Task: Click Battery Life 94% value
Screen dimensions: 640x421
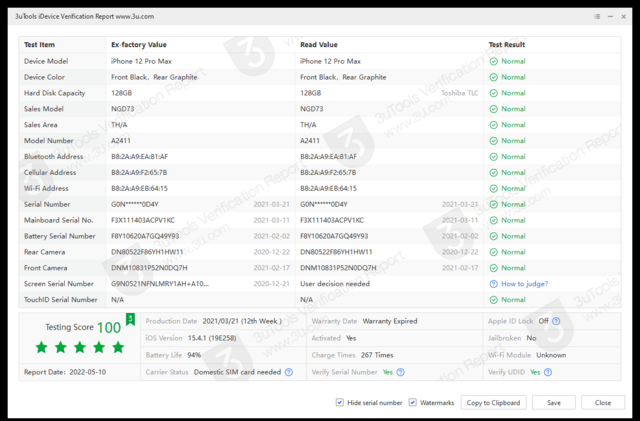Action: 194,355
